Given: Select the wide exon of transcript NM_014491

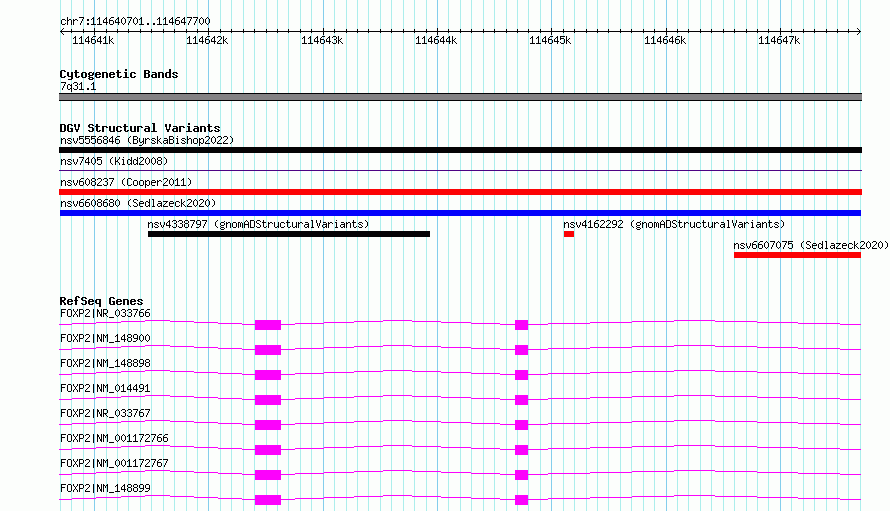Looking at the screenshot, I should [x=268, y=400].
